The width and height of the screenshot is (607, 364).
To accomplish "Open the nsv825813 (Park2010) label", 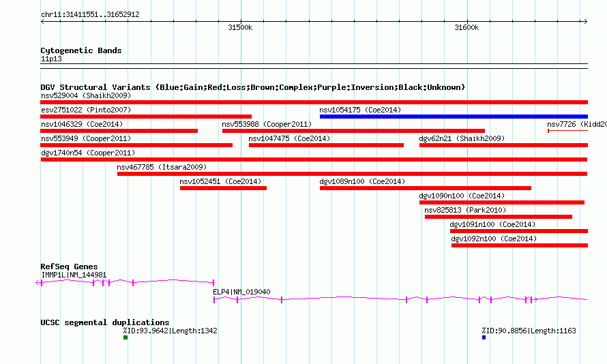I will (x=465, y=210).
